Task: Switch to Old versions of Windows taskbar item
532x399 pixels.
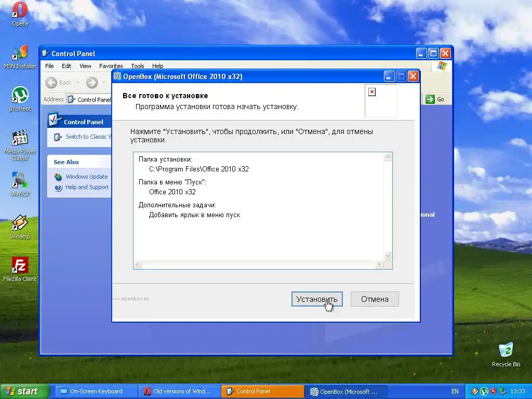Action: [178, 391]
